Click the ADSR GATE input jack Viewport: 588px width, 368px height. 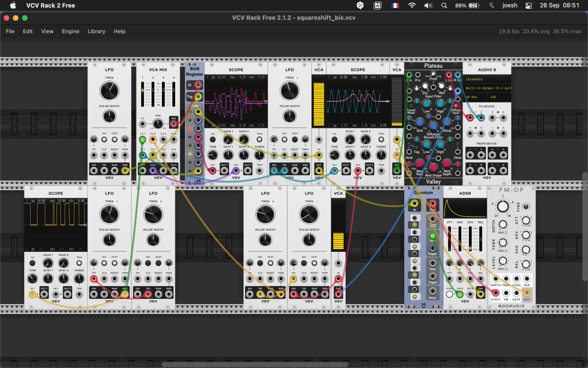coord(460,294)
